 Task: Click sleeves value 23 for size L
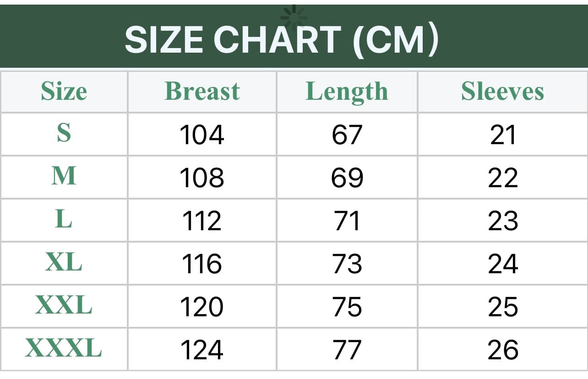tap(503, 221)
